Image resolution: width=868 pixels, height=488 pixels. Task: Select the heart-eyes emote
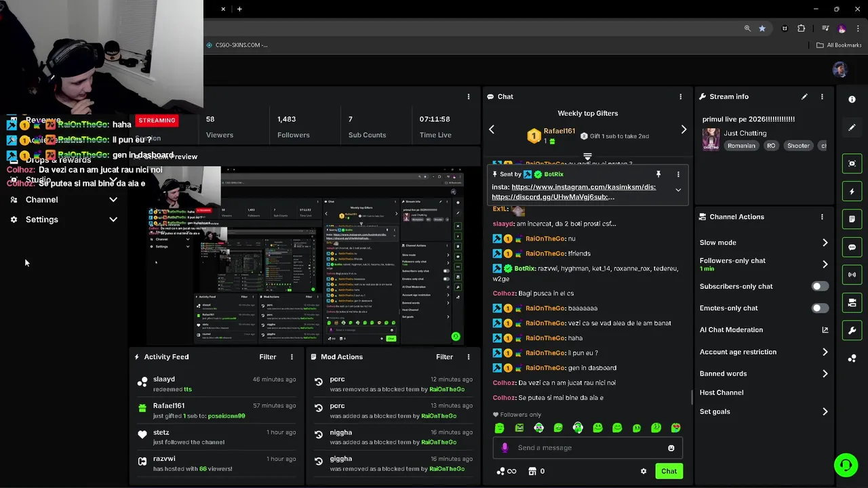click(676, 428)
